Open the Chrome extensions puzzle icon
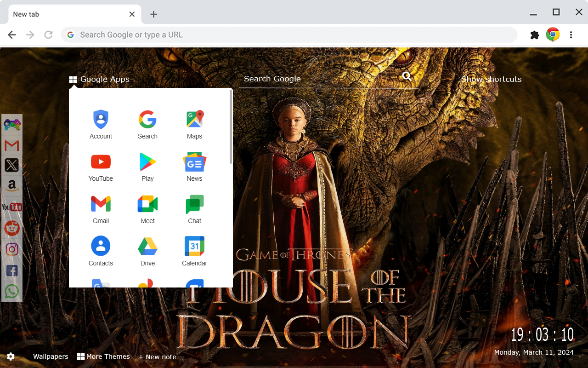588x368 pixels. coord(534,35)
